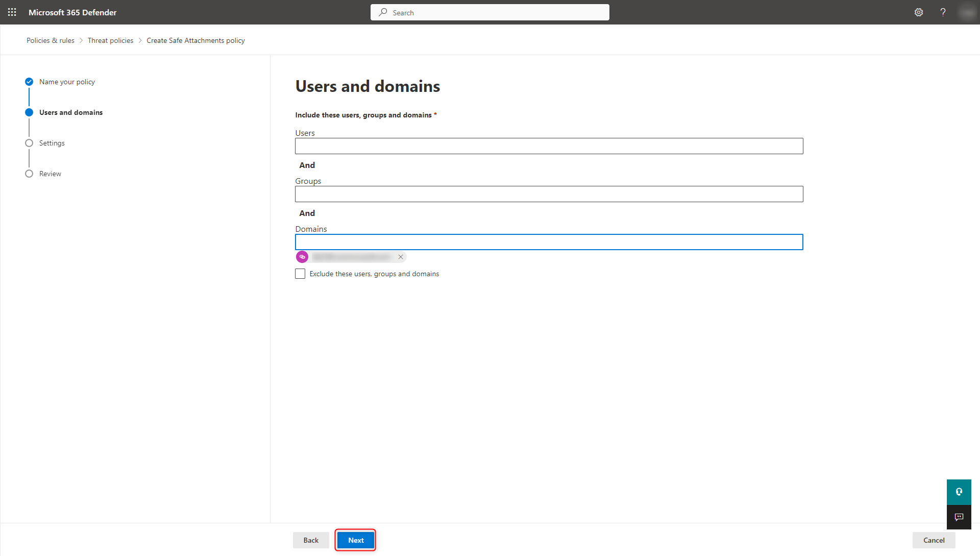
Task: Click the search magnifier icon
Action: [x=383, y=12]
